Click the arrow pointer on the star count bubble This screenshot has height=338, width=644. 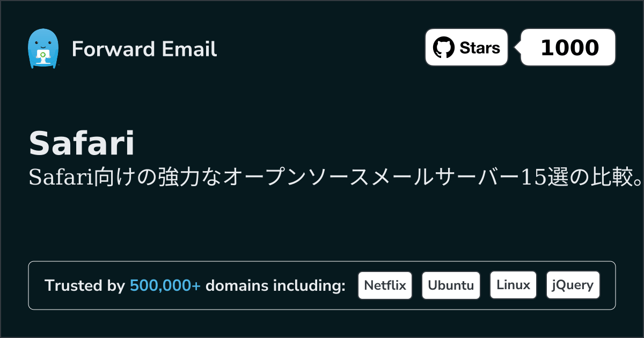click(x=518, y=48)
